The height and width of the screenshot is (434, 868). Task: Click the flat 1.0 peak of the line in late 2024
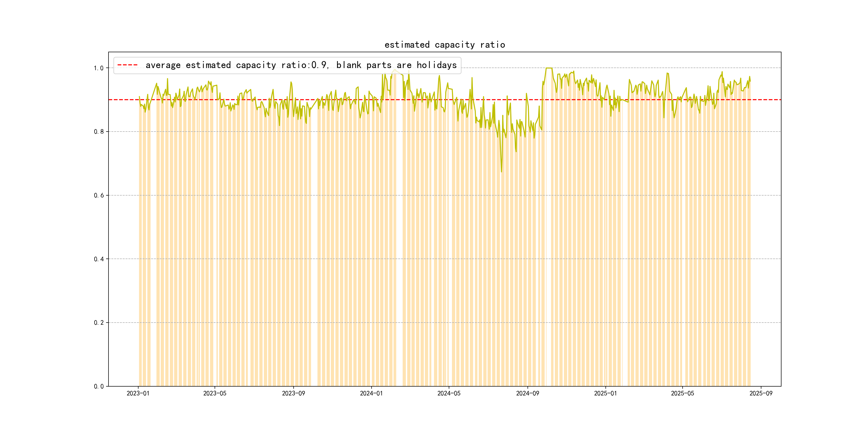coord(549,68)
